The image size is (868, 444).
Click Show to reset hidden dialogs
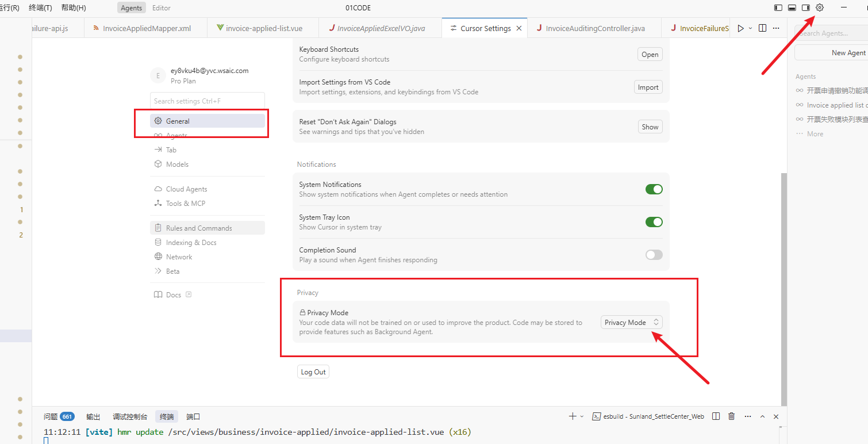[x=650, y=127]
